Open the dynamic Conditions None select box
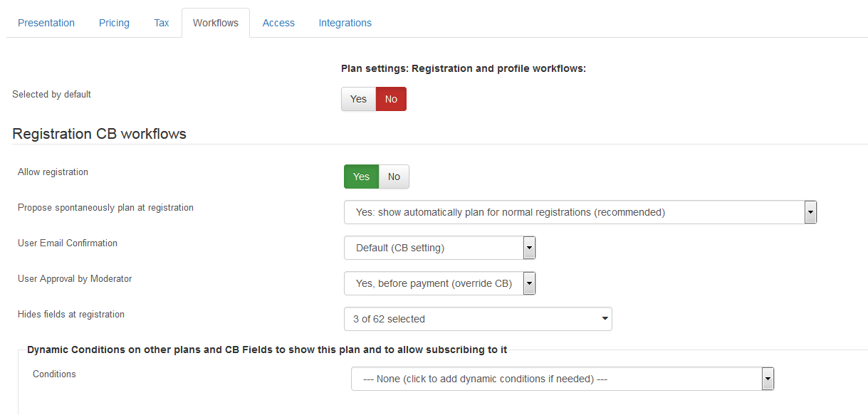The image size is (868, 415). coord(563,379)
